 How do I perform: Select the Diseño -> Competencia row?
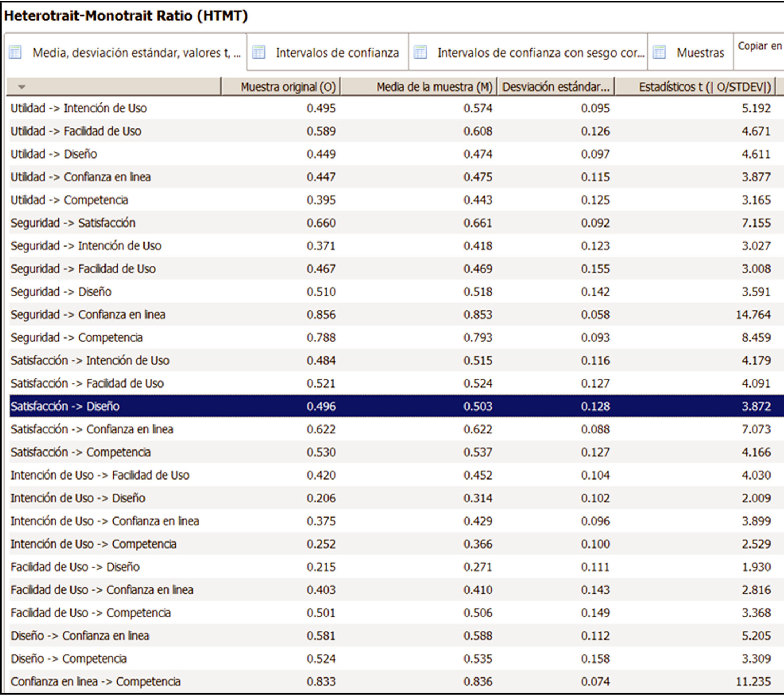click(69, 658)
